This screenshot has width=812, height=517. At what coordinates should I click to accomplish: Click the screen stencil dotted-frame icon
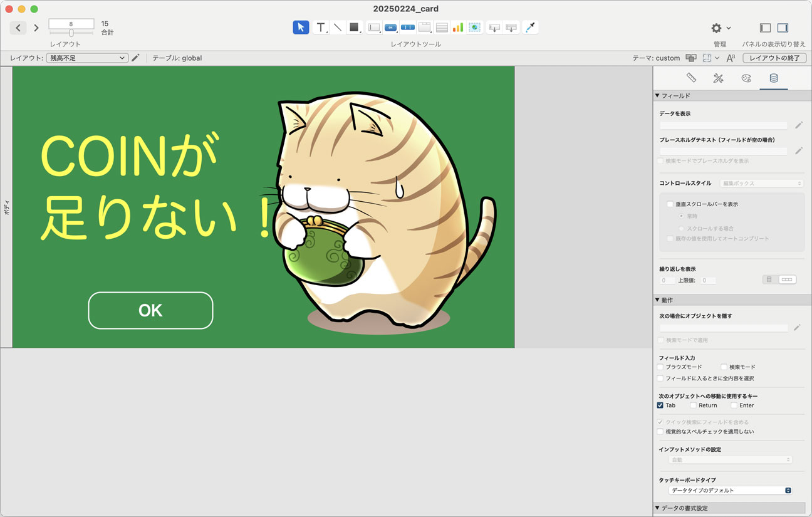707,58
